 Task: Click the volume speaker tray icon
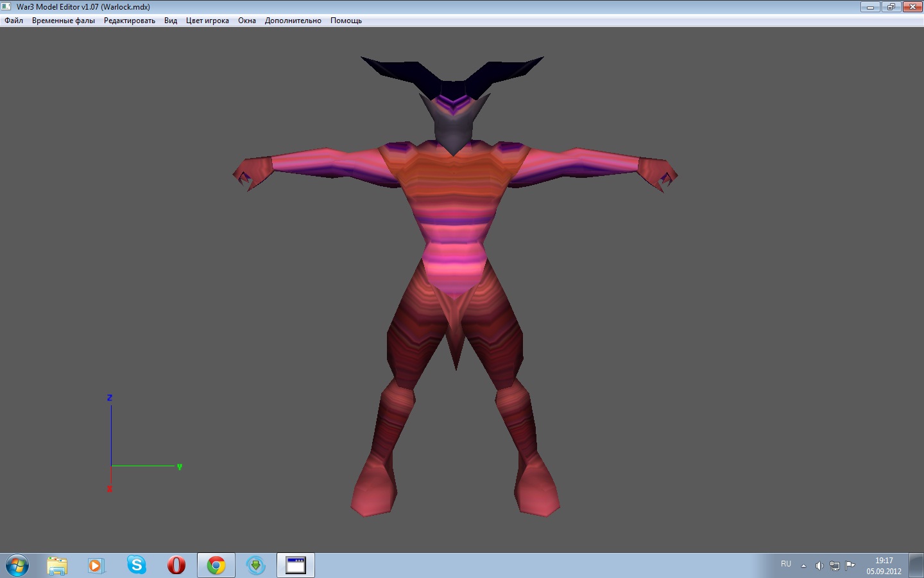pos(819,566)
